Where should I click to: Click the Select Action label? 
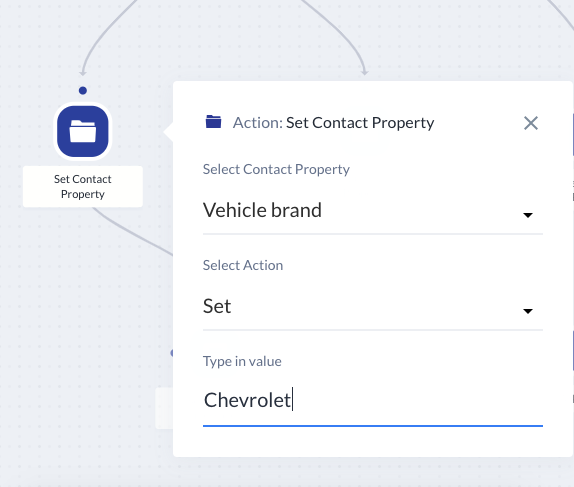(243, 265)
